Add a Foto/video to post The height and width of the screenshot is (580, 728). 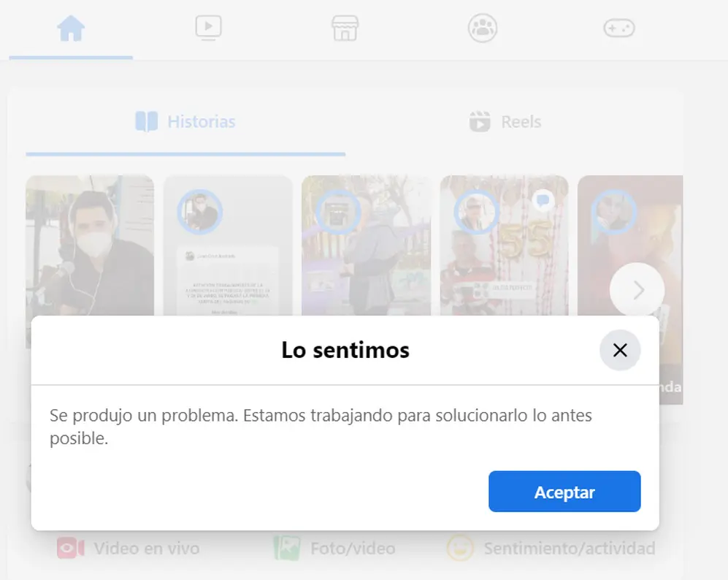pyautogui.click(x=334, y=549)
